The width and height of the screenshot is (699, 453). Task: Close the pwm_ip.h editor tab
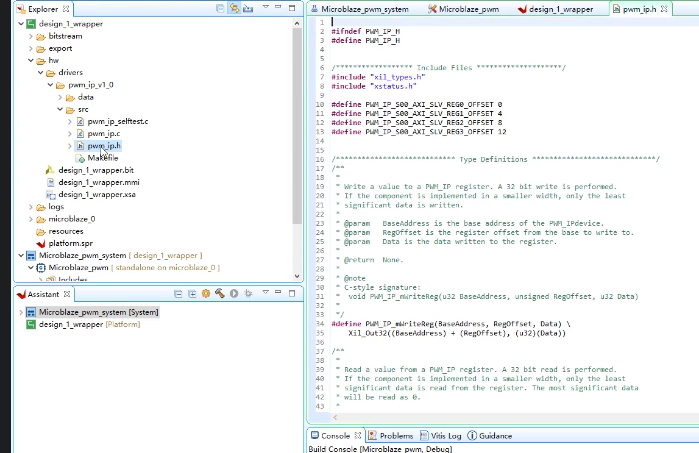click(664, 9)
